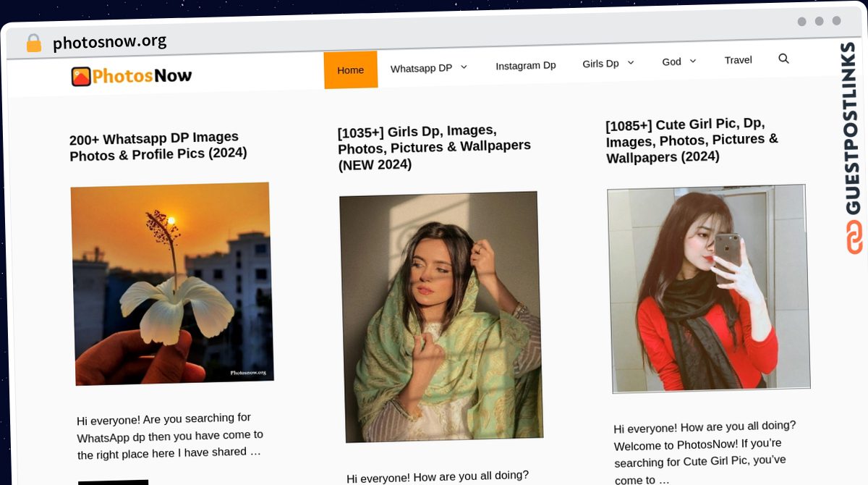
Task: Expand the Girls Dp submenu arrow
Action: (x=630, y=63)
